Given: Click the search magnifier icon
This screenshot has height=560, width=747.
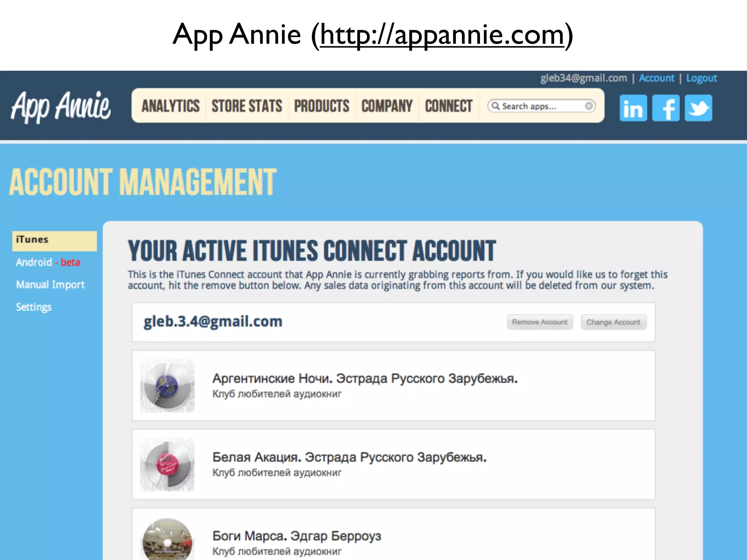Looking at the screenshot, I should (x=495, y=106).
